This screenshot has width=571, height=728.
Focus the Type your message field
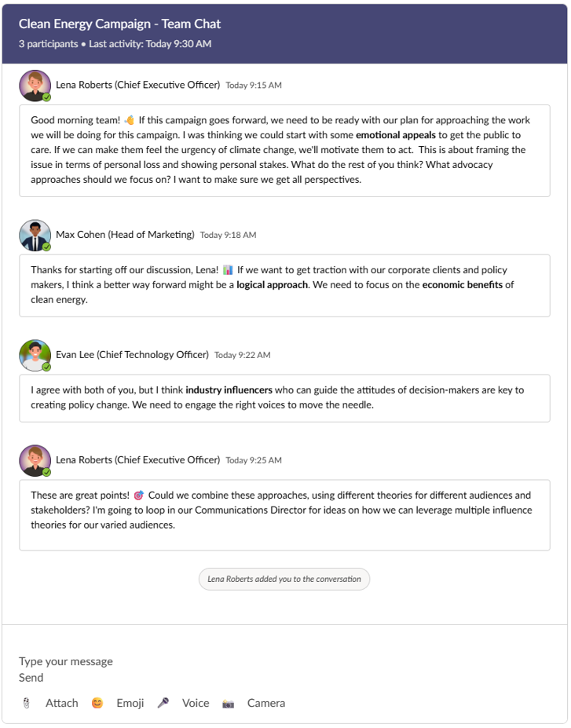(66, 661)
